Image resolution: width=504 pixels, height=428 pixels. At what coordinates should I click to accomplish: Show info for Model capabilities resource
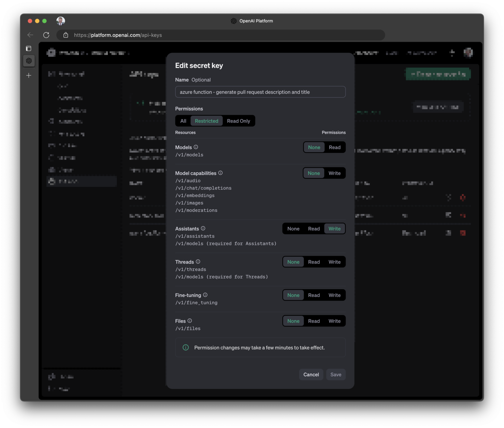coord(220,173)
